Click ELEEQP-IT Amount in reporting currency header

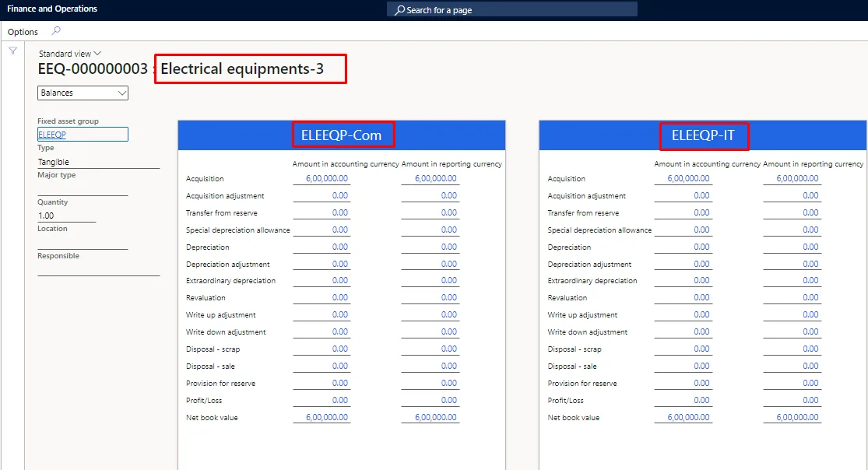pos(814,164)
